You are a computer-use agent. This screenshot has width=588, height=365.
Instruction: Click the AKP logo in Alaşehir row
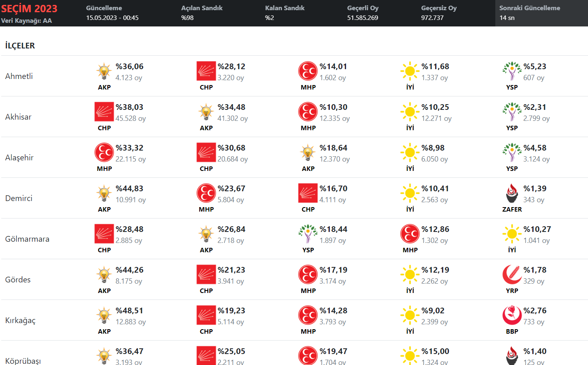[308, 153]
